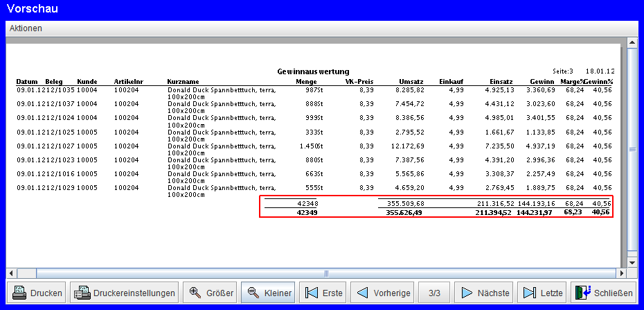This screenshot has width=644, height=310.
Task: Jump to last page with Letzte
Action: (543, 293)
